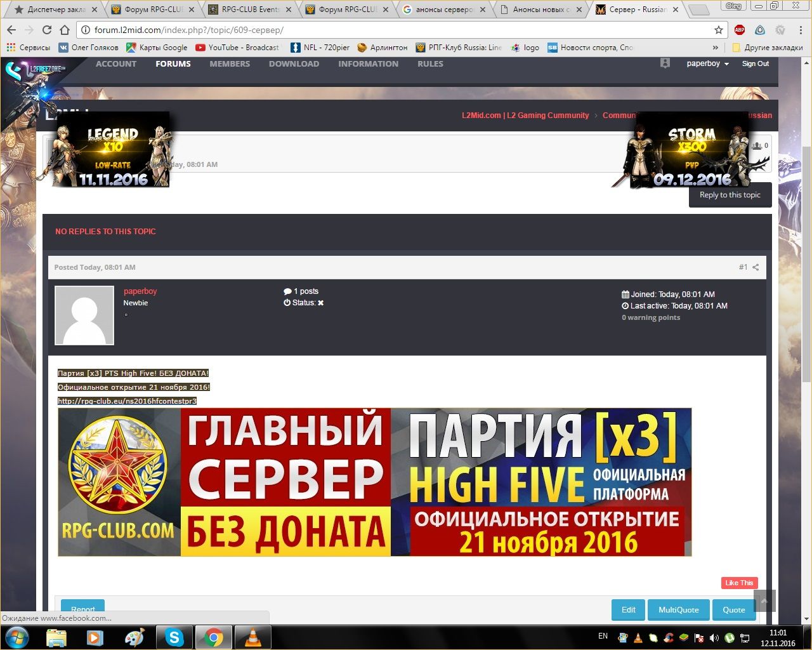The image size is (812, 650).
Task: Switch to the Диспетчер закладок tab
Action: (56, 10)
